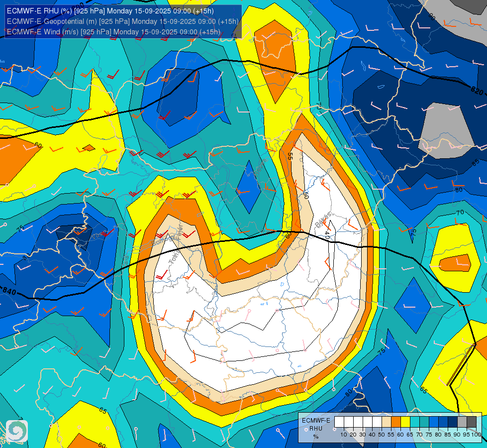Screen dimensions: 487x448
Task: Click the 820 geopotential contour label
Action: click(x=477, y=91)
